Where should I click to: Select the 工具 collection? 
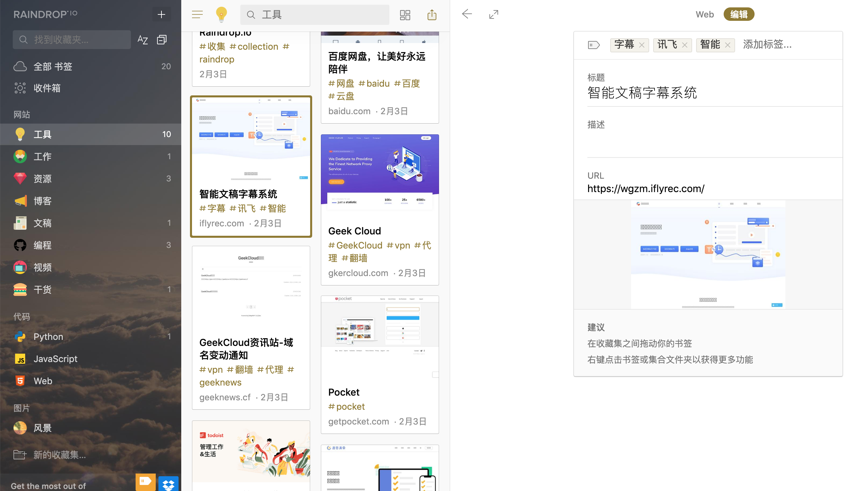pos(91,135)
